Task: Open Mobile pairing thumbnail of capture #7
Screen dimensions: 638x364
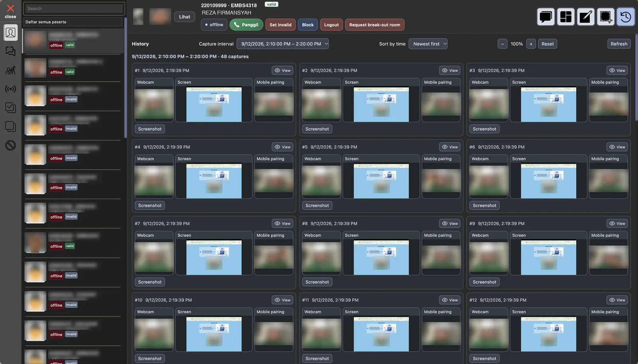Action: [274, 257]
